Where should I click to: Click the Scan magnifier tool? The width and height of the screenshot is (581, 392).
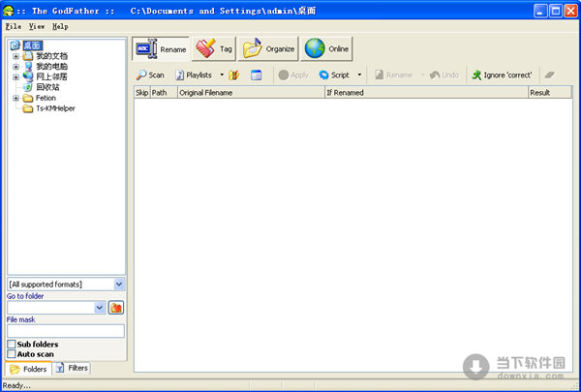150,75
